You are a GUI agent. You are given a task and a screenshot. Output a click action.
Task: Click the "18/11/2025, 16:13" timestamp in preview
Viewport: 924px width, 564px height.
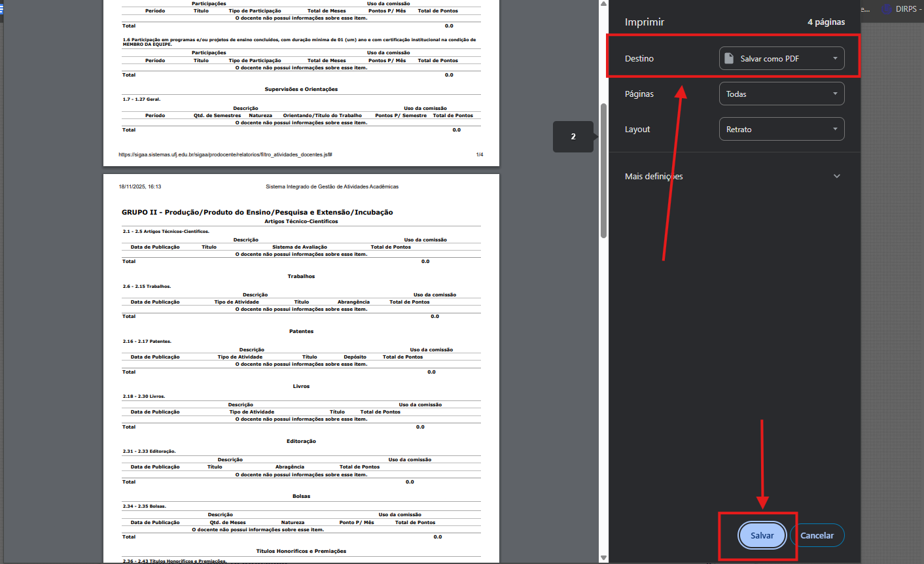pyautogui.click(x=140, y=186)
